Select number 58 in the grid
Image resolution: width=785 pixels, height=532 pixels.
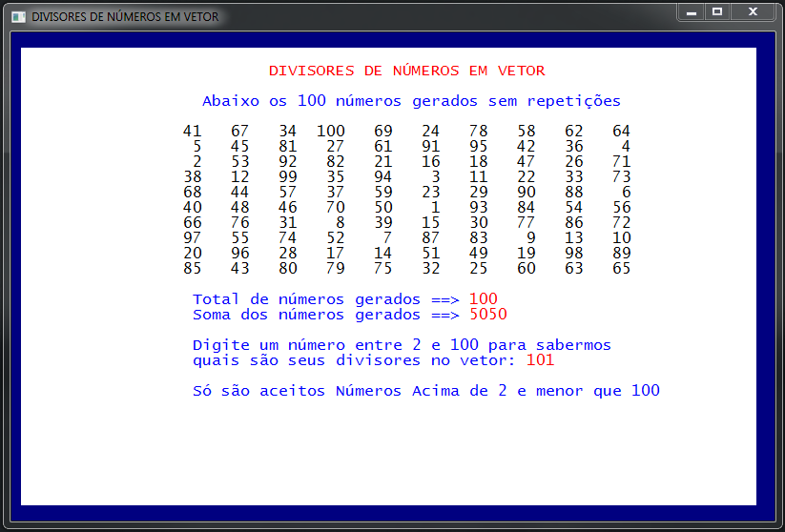pos(527,132)
